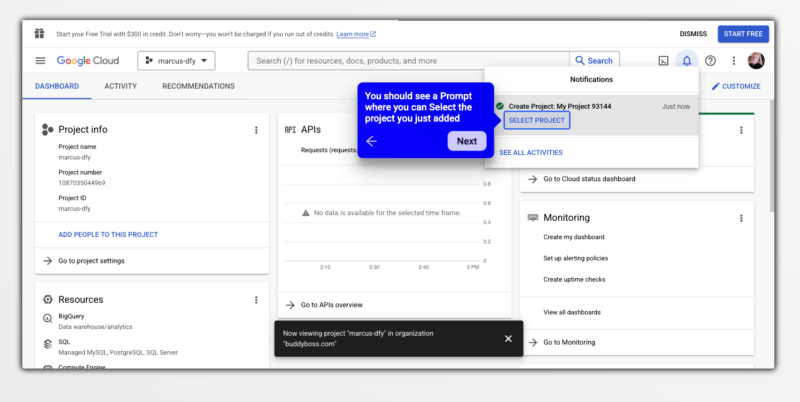The height and width of the screenshot is (402, 800).
Task: Open Resources card options menu
Action: point(256,300)
